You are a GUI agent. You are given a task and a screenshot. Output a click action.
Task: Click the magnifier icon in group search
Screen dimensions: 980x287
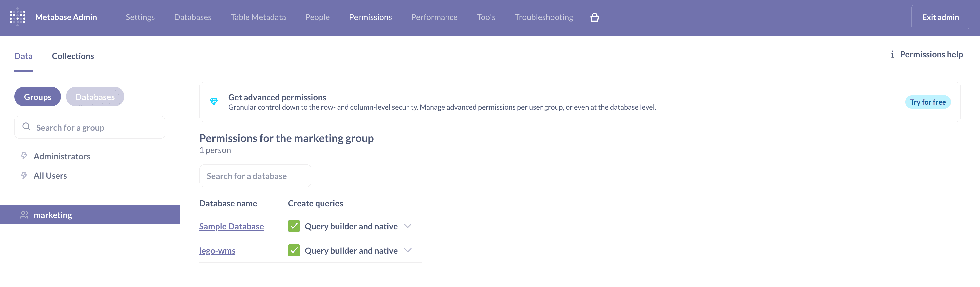tap(26, 127)
